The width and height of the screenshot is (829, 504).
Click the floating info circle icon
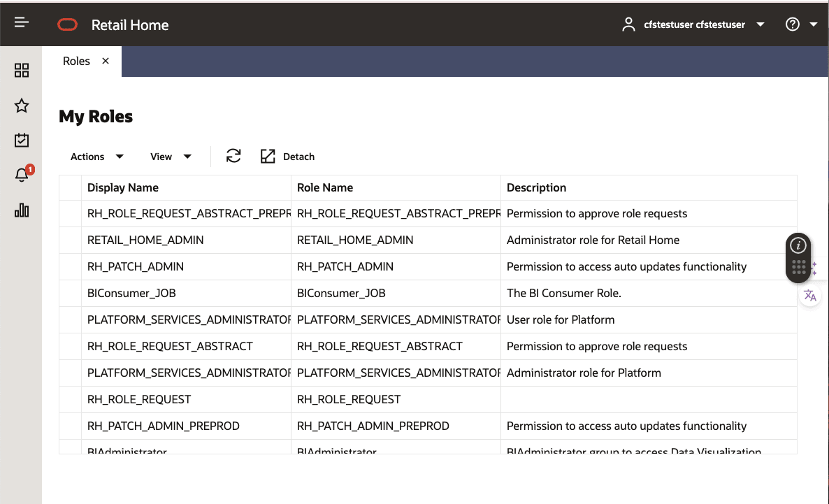pyautogui.click(x=798, y=245)
